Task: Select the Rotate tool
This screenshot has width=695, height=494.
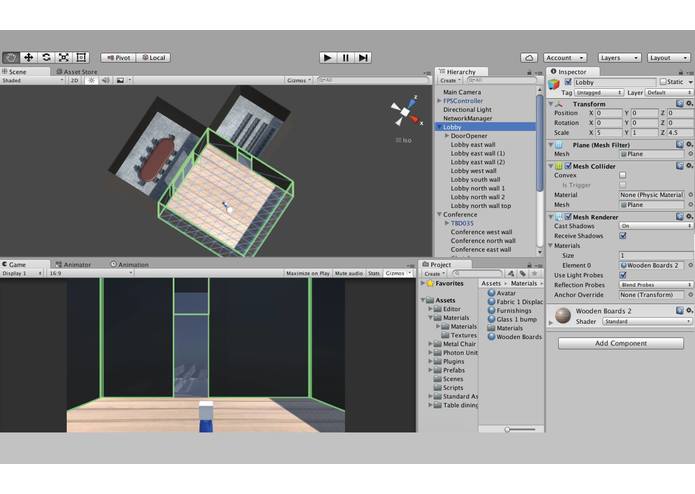Action: tap(46, 58)
